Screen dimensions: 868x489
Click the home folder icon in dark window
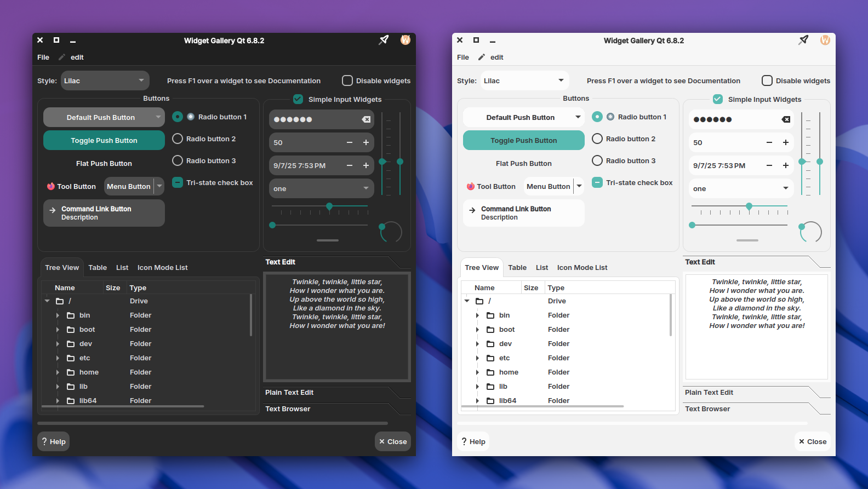point(71,372)
